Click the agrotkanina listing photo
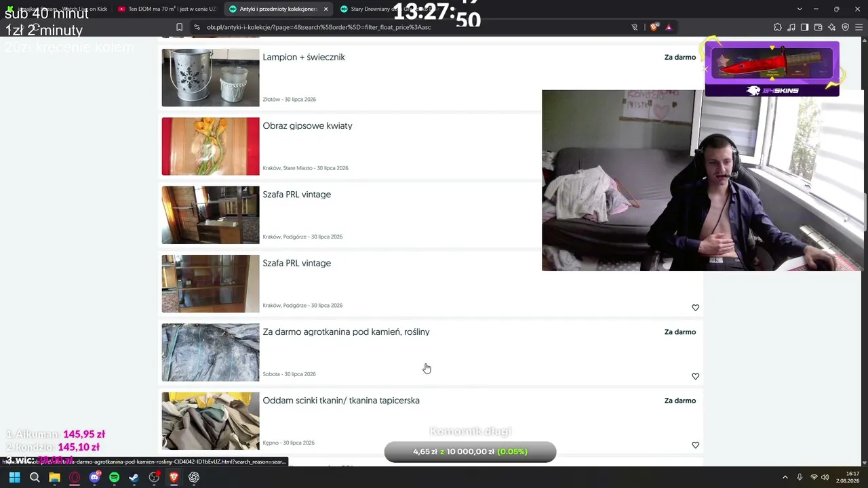The image size is (868, 488). 210,352
